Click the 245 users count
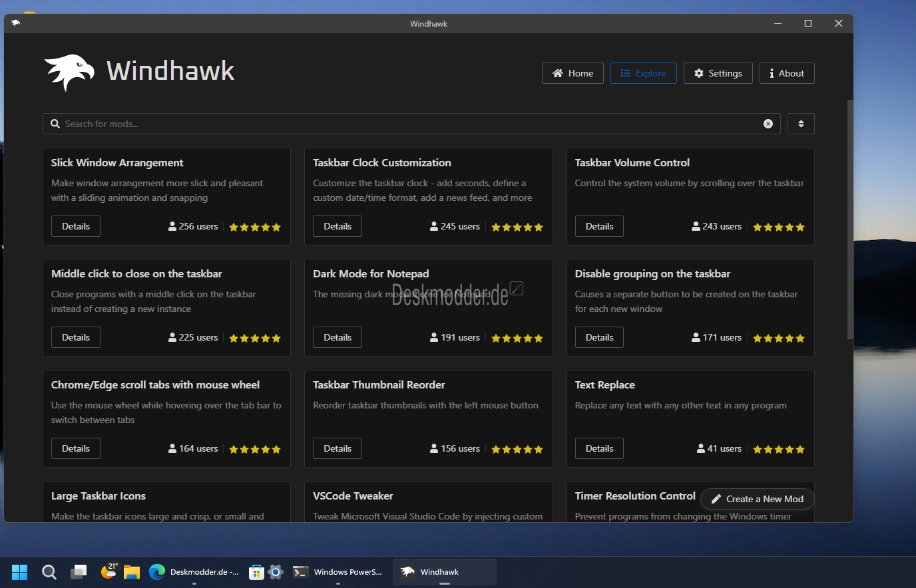The image size is (916, 588). click(x=455, y=226)
